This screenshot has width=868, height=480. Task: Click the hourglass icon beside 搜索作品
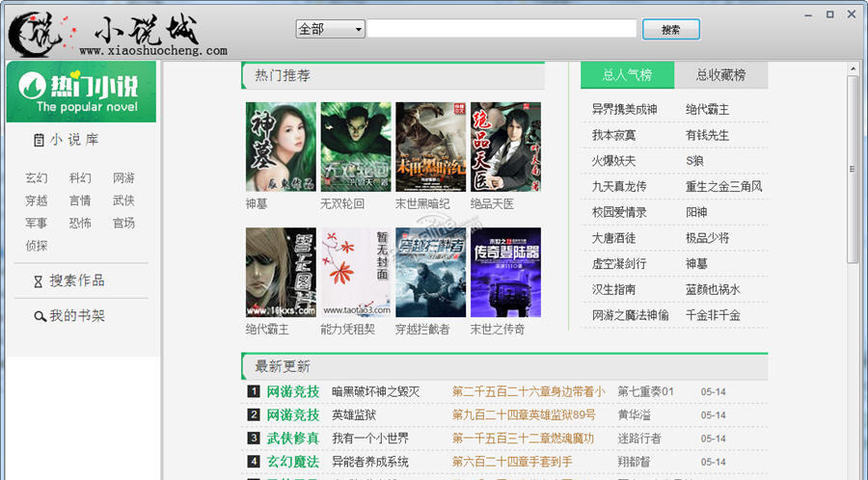tap(39, 281)
